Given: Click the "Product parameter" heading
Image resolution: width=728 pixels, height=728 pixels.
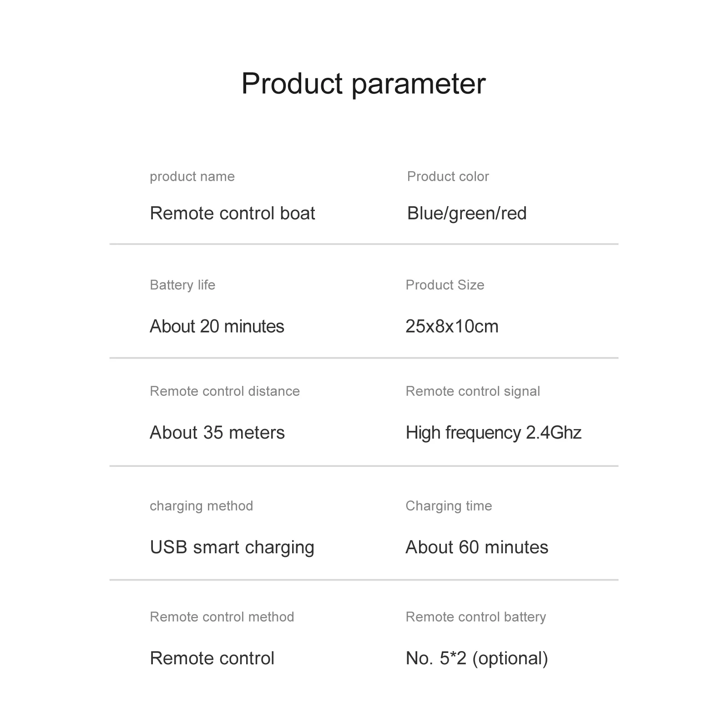Looking at the screenshot, I should pyautogui.click(x=364, y=84).
